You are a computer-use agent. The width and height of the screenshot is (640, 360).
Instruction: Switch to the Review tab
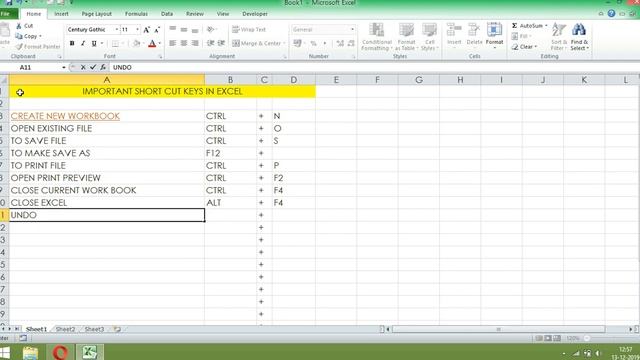tap(195, 14)
